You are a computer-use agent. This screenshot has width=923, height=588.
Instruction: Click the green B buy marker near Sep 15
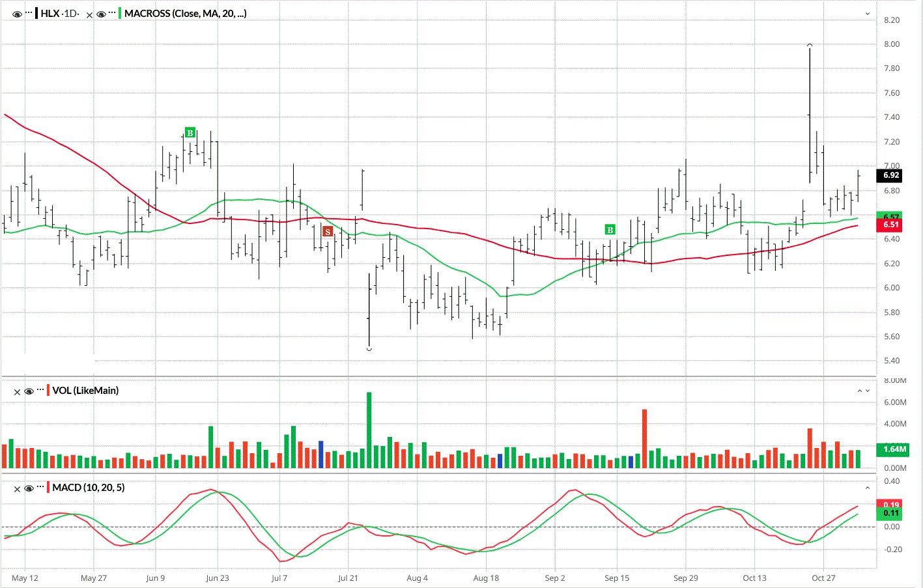tap(610, 230)
